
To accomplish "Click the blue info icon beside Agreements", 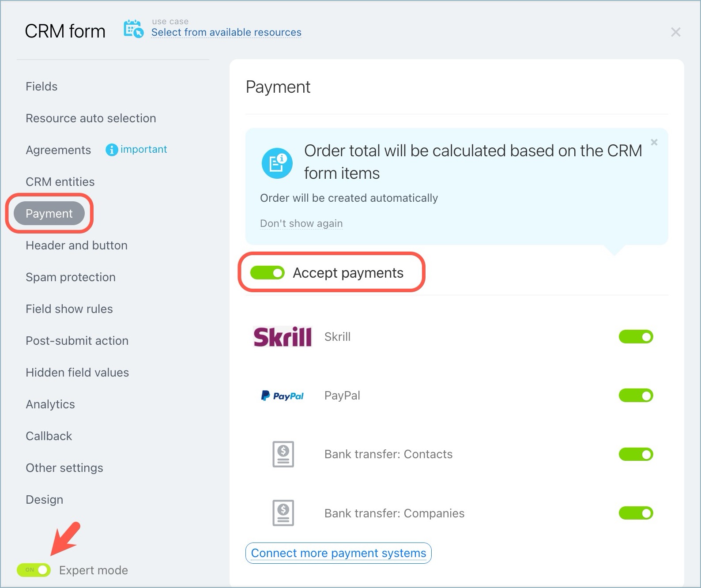I will coord(111,150).
